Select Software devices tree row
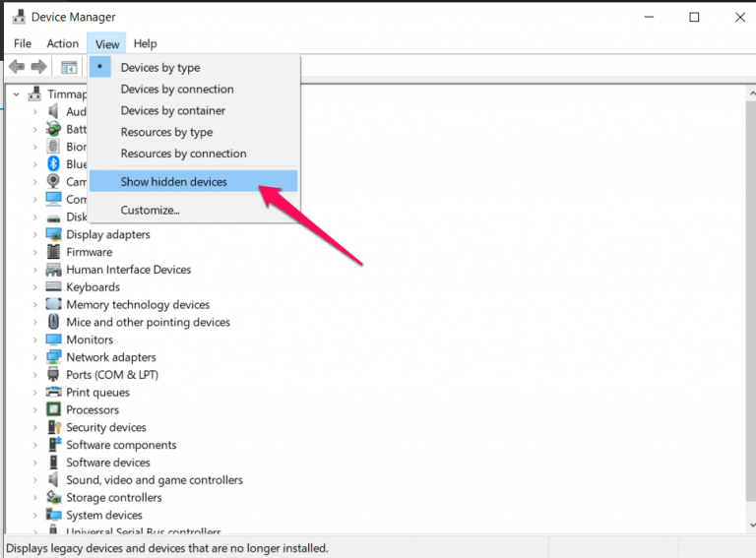The width and height of the screenshot is (756, 558). [x=108, y=463]
